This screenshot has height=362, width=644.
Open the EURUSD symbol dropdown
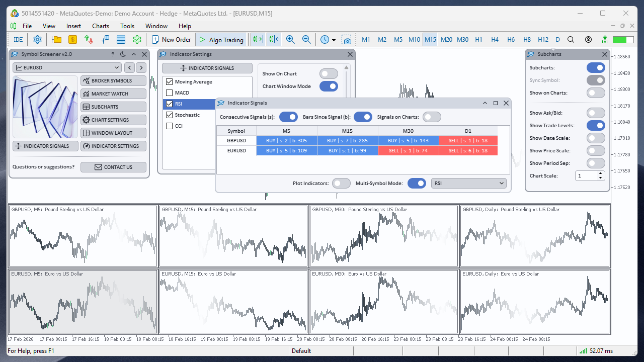pyautogui.click(x=67, y=67)
